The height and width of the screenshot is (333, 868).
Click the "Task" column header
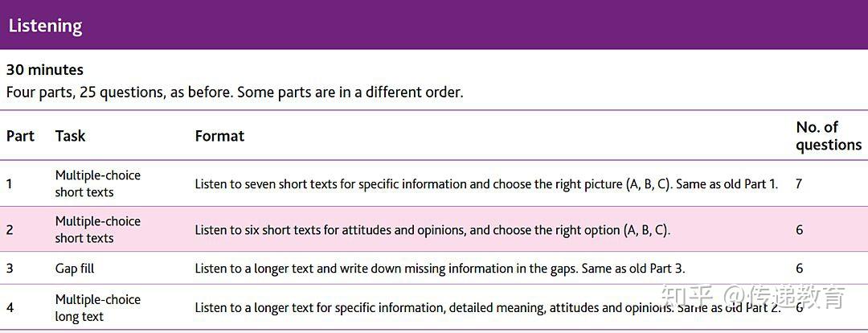point(70,136)
